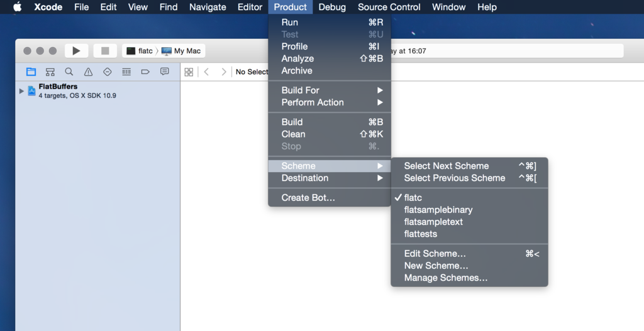Choose Manage Schemes…
The image size is (644, 331).
click(469, 278)
